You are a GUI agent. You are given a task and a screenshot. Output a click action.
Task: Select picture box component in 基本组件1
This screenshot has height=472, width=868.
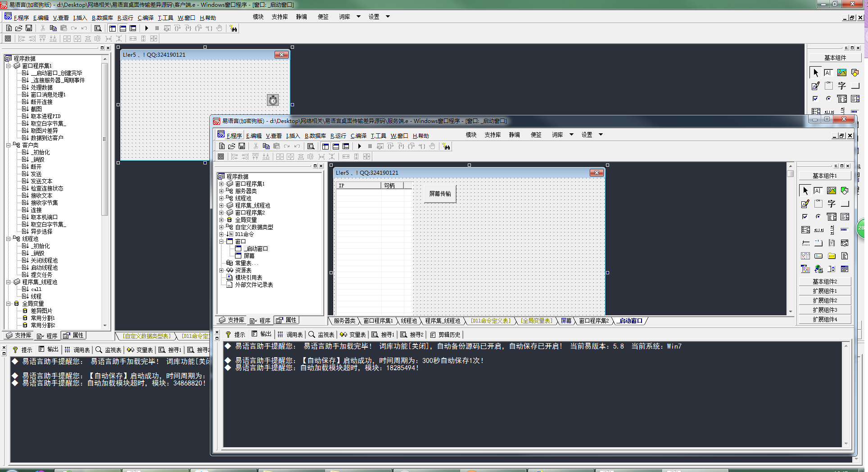point(832,191)
